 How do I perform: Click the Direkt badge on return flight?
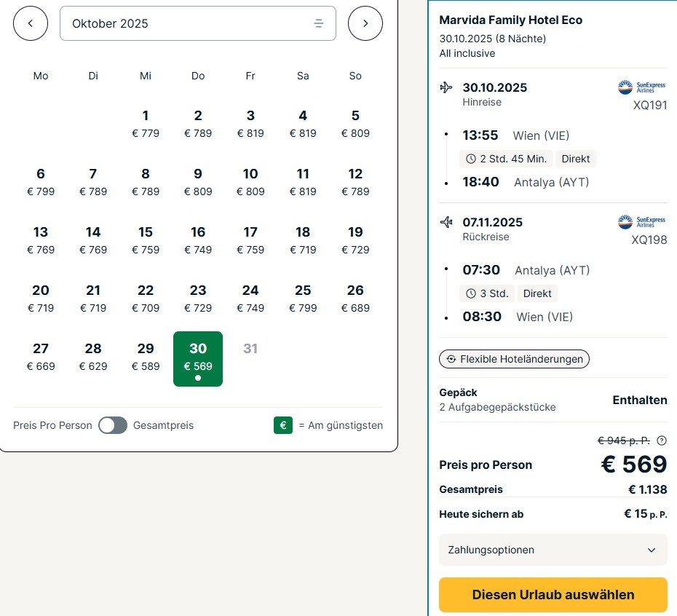click(537, 293)
